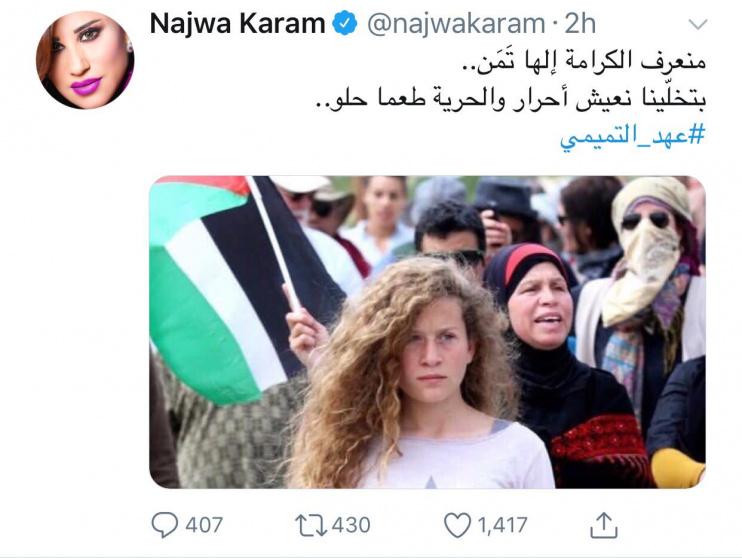Open the blue Arabic hashtag link
742x558 pixels.
[632, 137]
